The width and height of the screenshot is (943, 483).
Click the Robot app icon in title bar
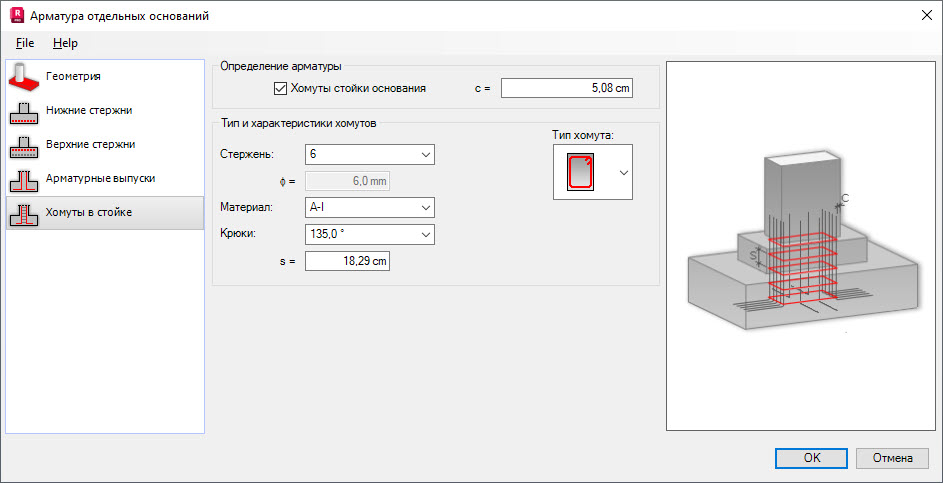(x=16, y=16)
